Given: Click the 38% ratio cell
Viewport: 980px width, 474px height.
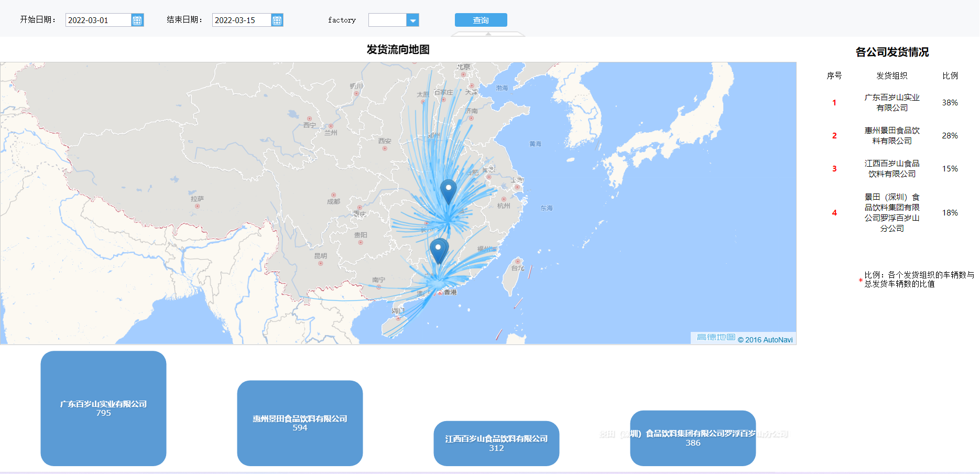Looking at the screenshot, I should [x=950, y=103].
